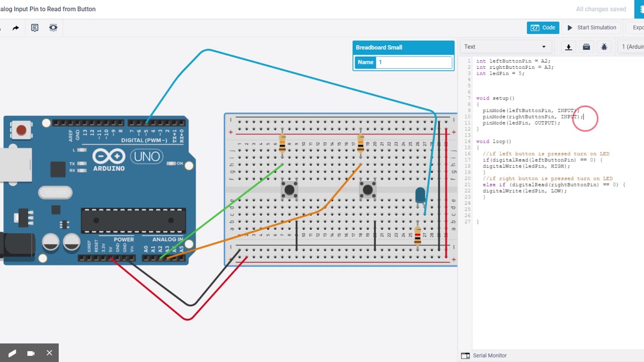
Task: Select the short black jumper near left button
Action: pyautogui.click(x=296, y=236)
